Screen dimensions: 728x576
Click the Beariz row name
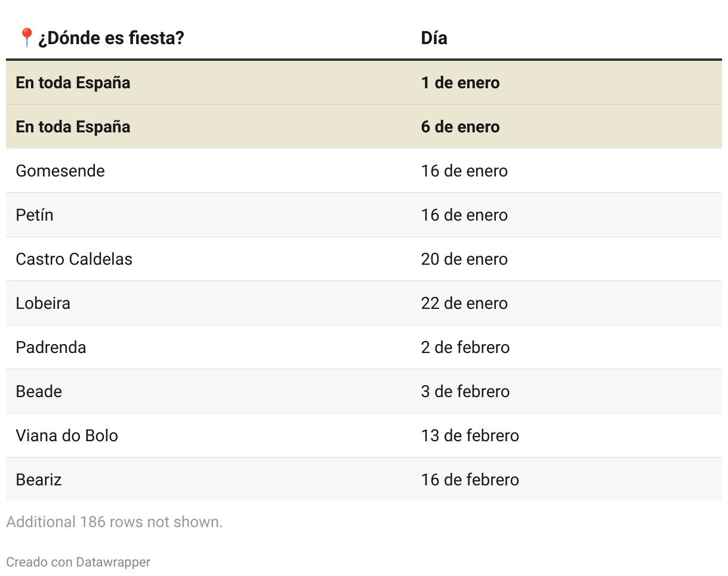pyautogui.click(x=39, y=479)
